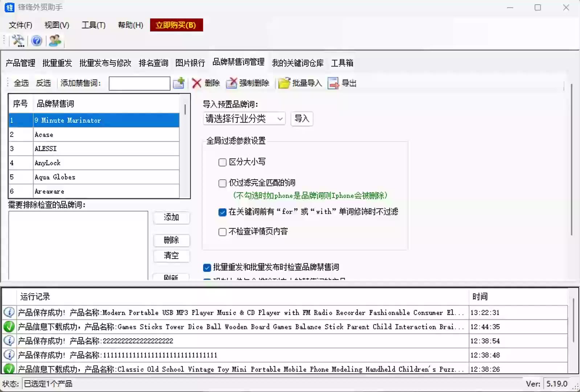This screenshot has width=580, height=392.
Task: Click the 导出 export icon
Action: tap(333, 83)
